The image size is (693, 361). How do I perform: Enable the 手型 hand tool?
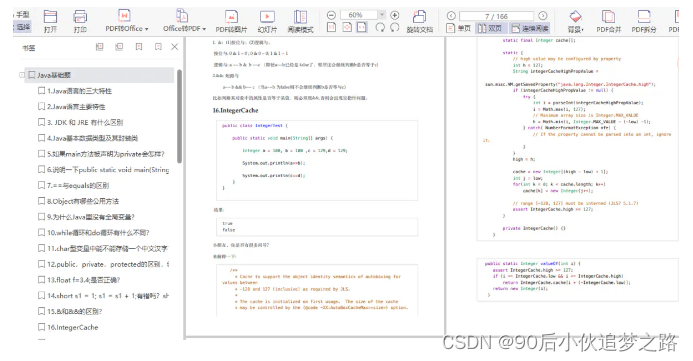point(22,15)
